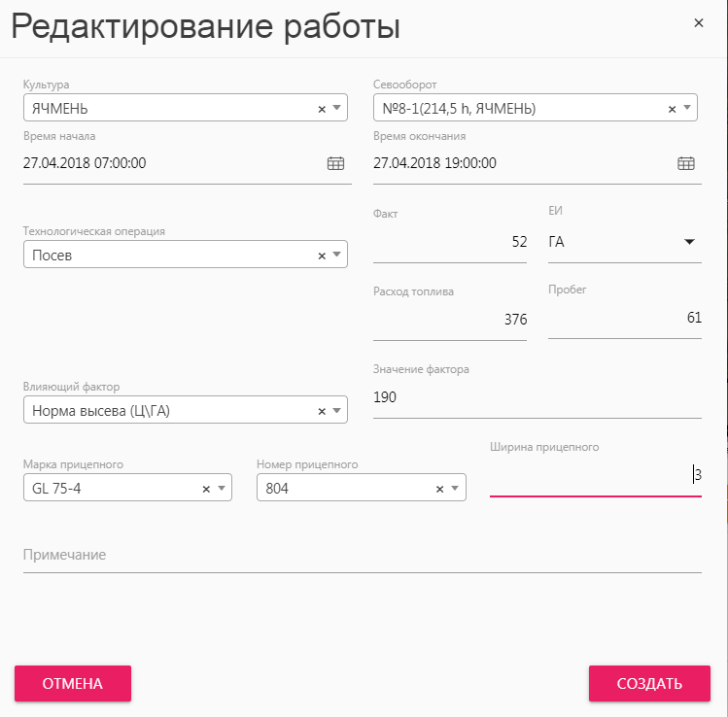The image size is (728, 717).
Task: Expand the Севооборот dropdown arrow
Action: 687,108
